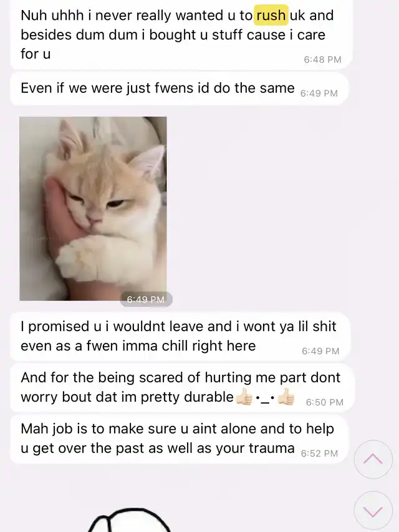Tap message 'Even if we were just fwens'
The width and height of the screenshot is (399, 532).
point(179,89)
